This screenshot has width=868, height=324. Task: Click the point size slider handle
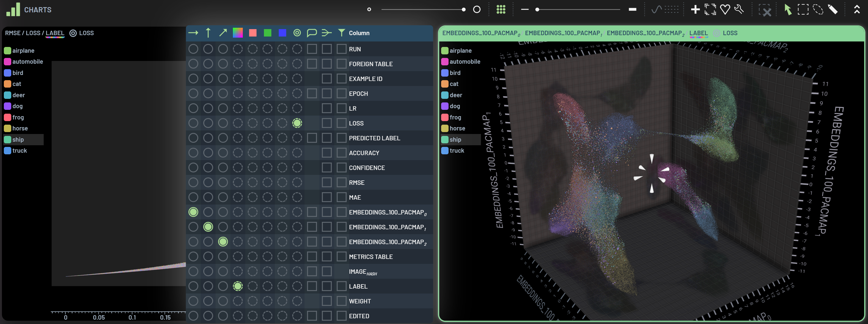[x=464, y=9]
